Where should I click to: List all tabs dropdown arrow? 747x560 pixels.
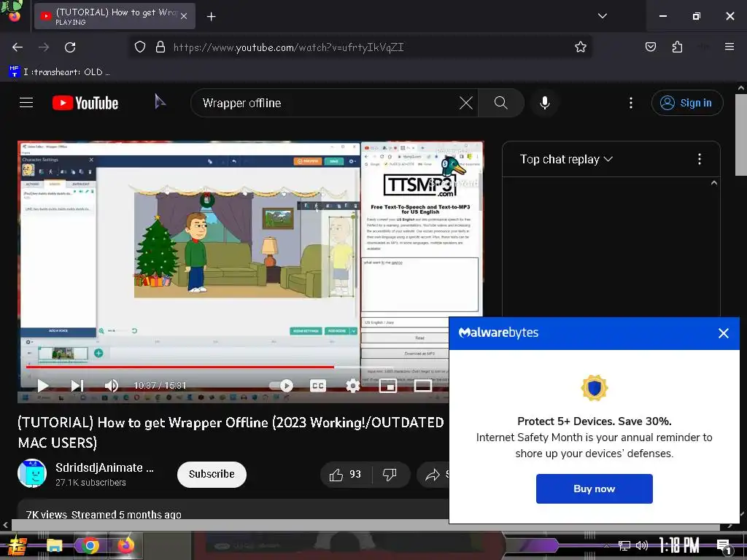pyautogui.click(x=602, y=16)
